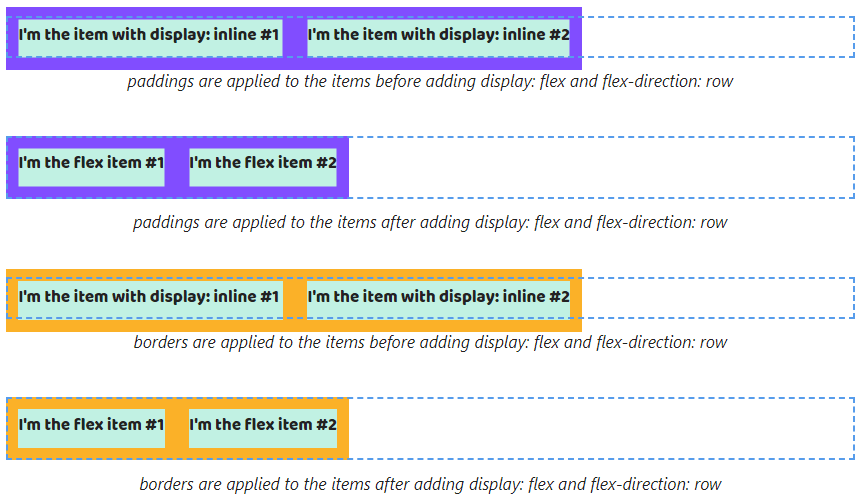
Task: Click the caption about paddings after adding flex
Action: [430, 222]
